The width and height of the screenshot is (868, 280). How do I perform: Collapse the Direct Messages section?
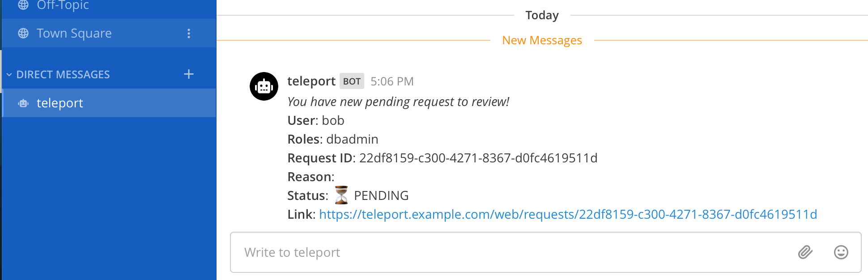9,75
